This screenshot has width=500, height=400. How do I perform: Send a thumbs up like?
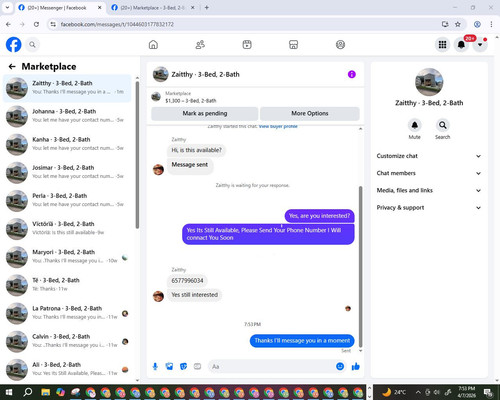(x=356, y=367)
